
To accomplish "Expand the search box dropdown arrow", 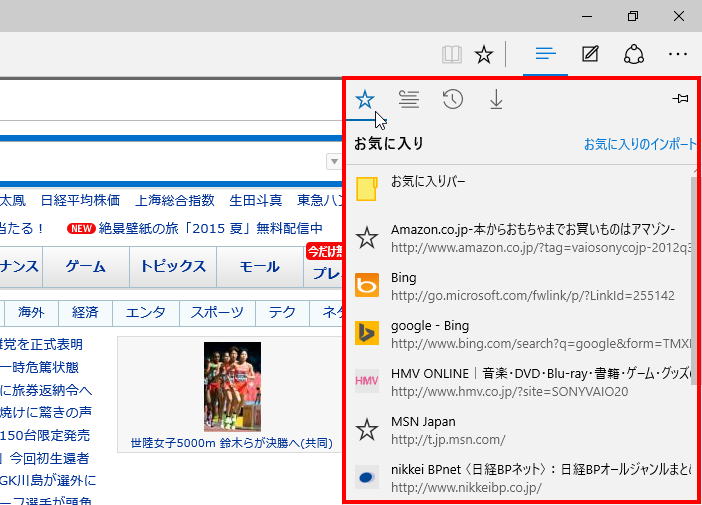I will [x=333, y=162].
